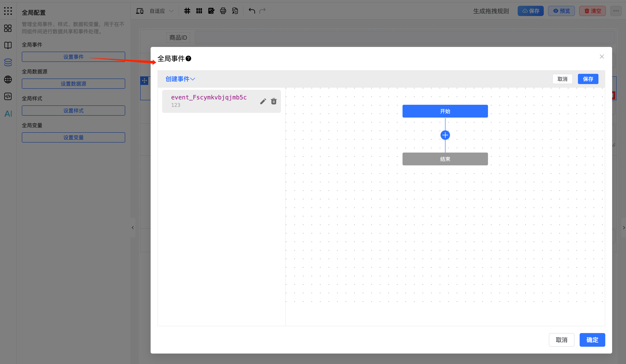This screenshot has width=626, height=364.
Task: Click the blue 保存 button in event header
Action: 588,79
